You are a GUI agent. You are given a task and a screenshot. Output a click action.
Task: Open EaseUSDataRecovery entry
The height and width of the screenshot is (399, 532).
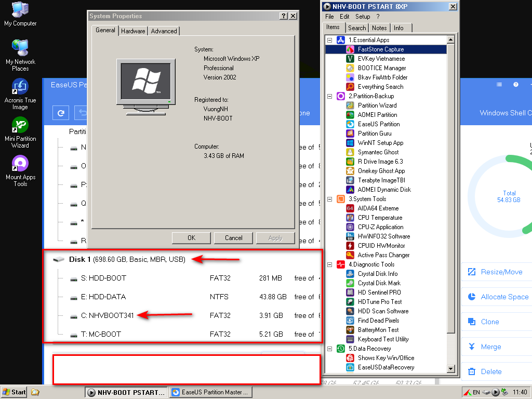386,367
